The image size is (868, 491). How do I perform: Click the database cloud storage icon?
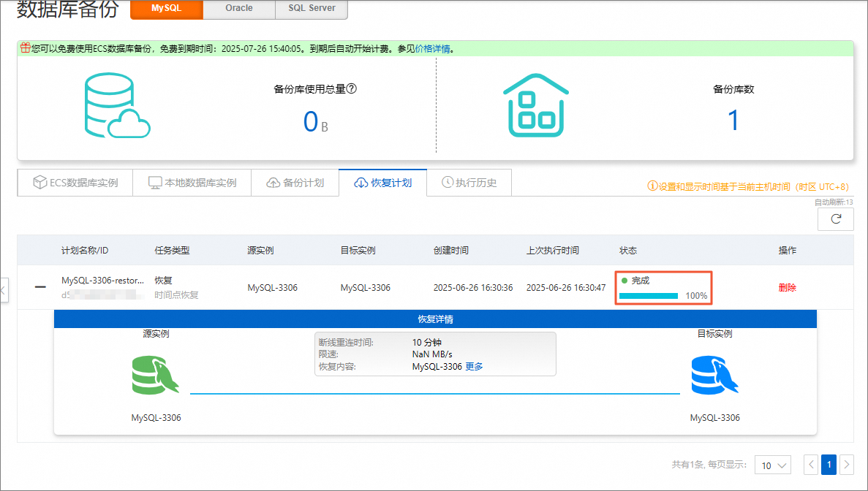coord(117,105)
